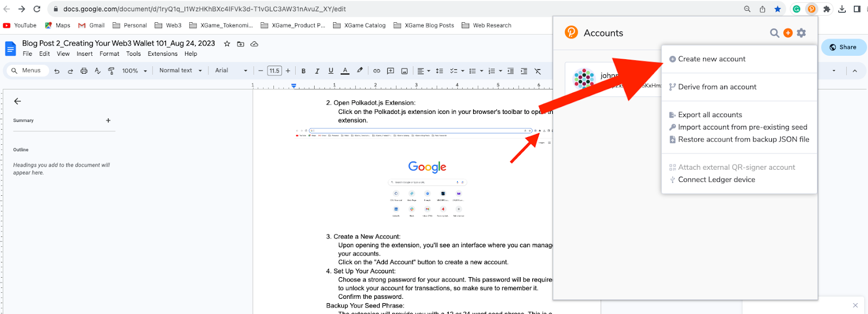
Task: Open the Normal text style dropdown
Action: pyautogui.click(x=181, y=71)
